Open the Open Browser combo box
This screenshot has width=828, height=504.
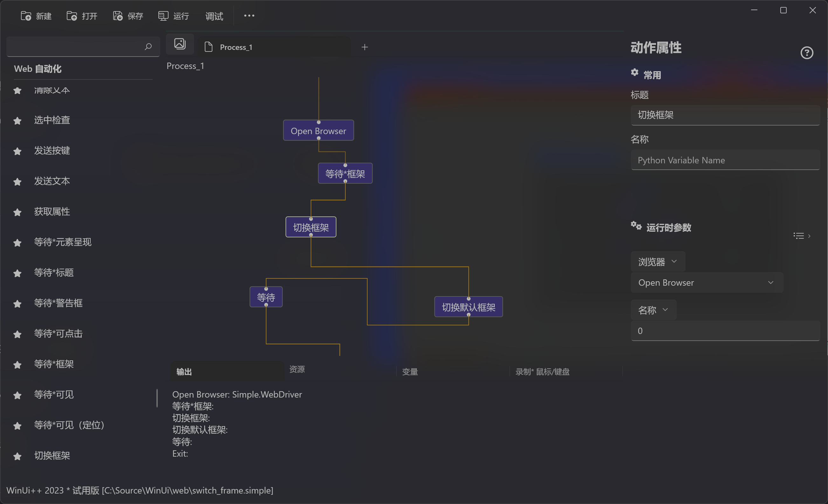point(707,283)
